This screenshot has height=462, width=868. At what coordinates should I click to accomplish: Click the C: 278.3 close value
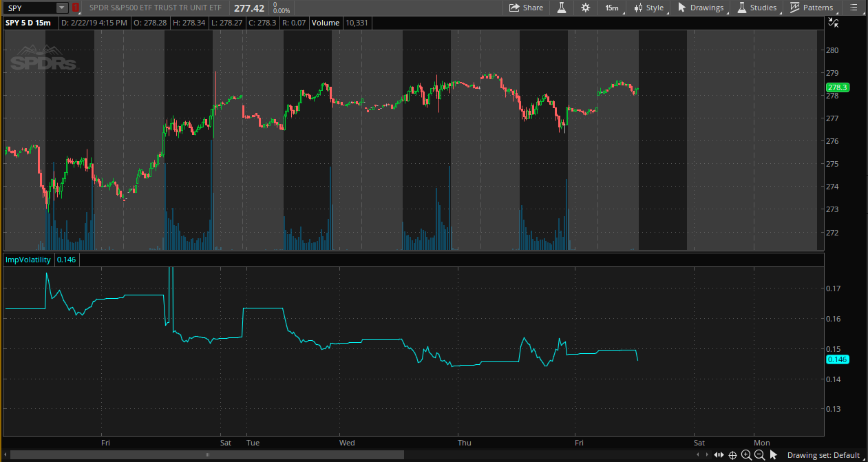(263, 23)
